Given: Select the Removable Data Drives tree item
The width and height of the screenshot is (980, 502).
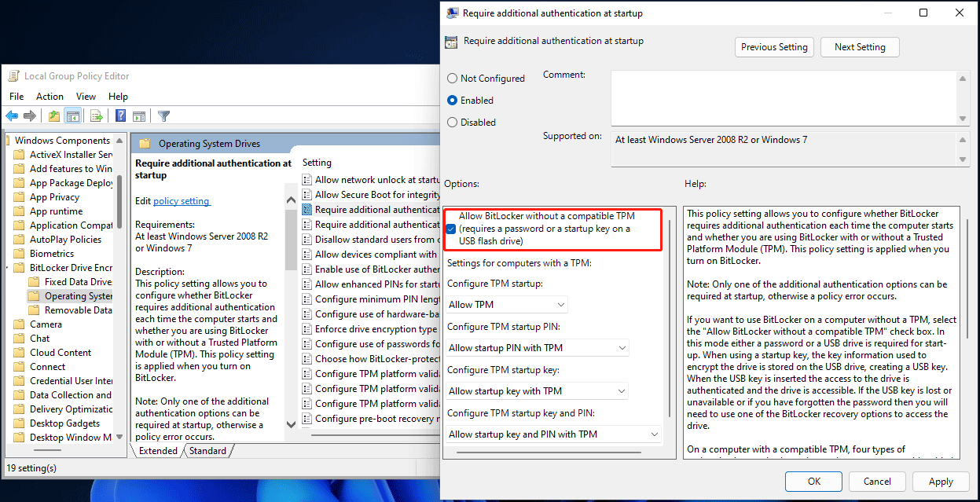Looking at the screenshot, I should click(x=70, y=310).
